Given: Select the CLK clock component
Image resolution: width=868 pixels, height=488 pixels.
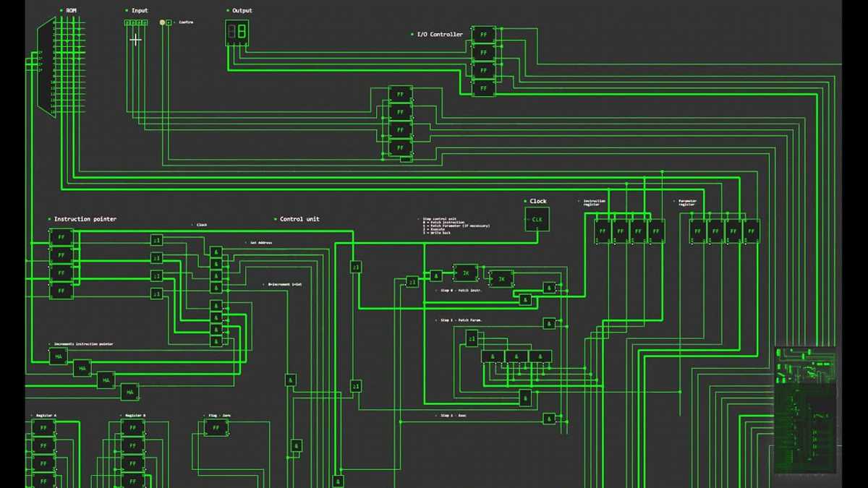Looking at the screenshot, I should pos(537,218).
